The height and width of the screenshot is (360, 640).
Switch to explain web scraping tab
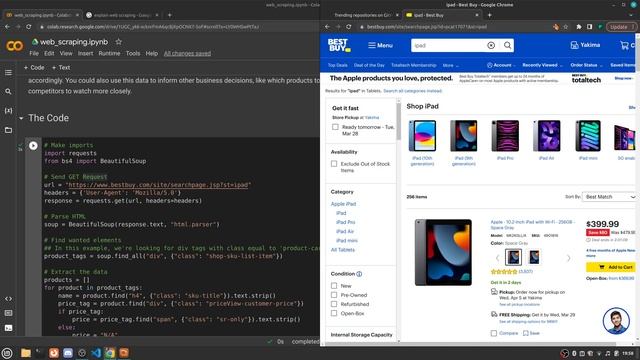tap(122, 15)
